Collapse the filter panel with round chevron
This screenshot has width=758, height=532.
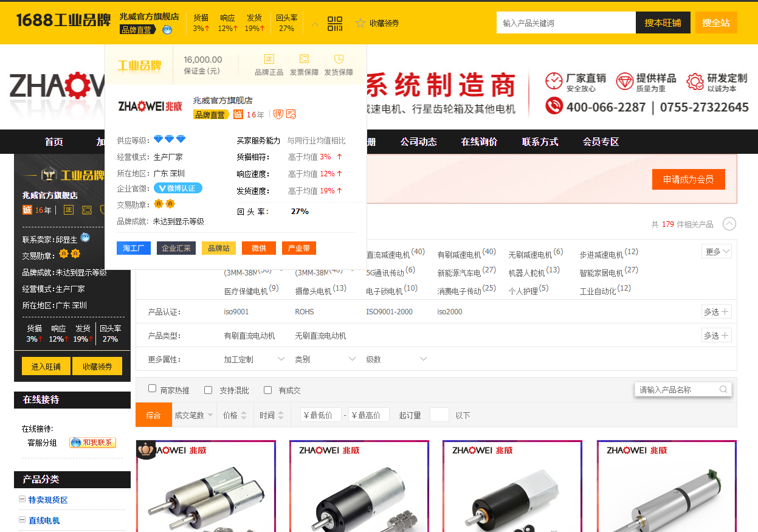(x=729, y=224)
